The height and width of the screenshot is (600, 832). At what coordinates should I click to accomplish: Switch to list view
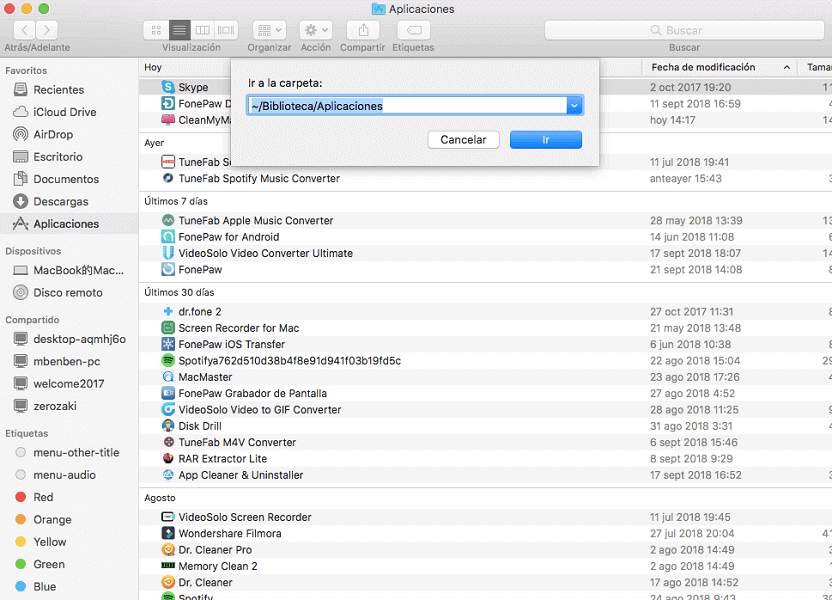pyautogui.click(x=179, y=30)
